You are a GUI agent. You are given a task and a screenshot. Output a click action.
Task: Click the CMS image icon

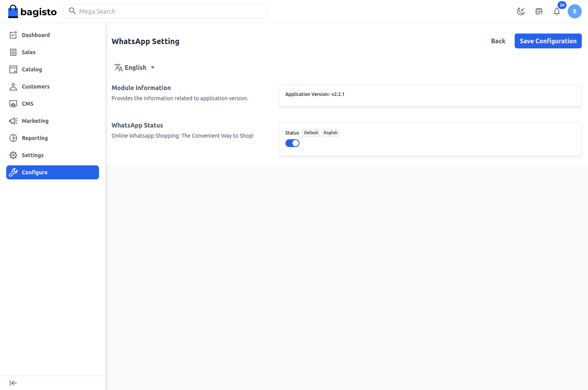pos(13,104)
